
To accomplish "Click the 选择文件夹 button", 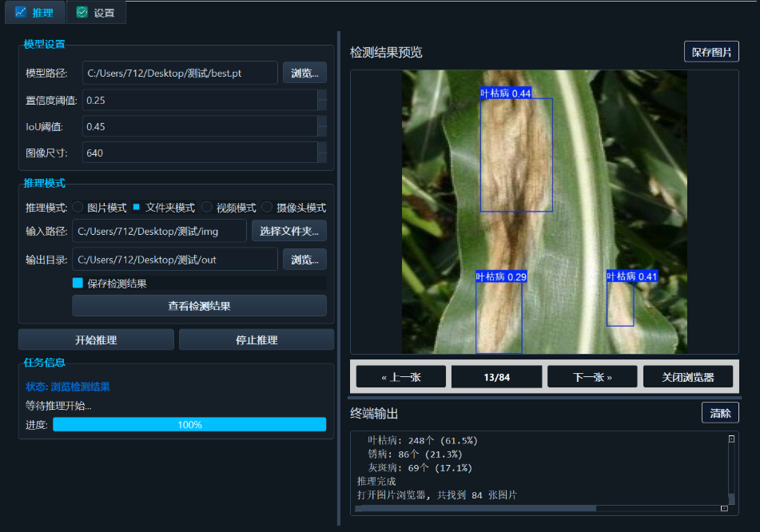I will click(289, 231).
